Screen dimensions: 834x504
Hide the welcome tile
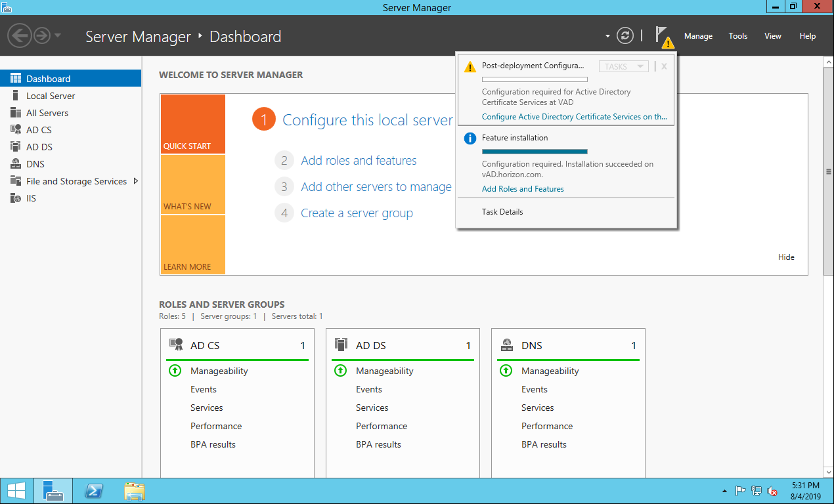(x=786, y=257)
